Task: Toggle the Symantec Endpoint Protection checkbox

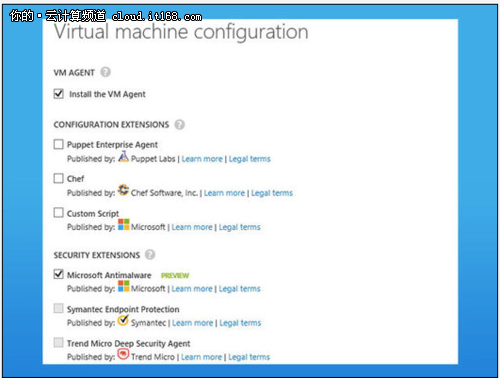Action: point(58,308)
